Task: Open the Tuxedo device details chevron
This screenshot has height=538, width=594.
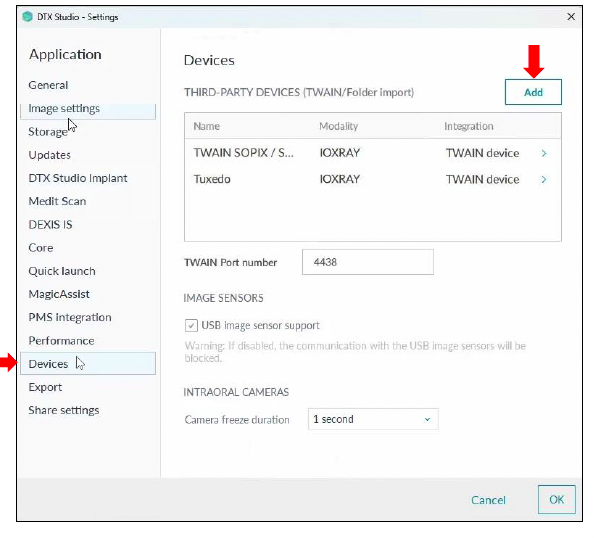Action: click(x=544, y=179)
